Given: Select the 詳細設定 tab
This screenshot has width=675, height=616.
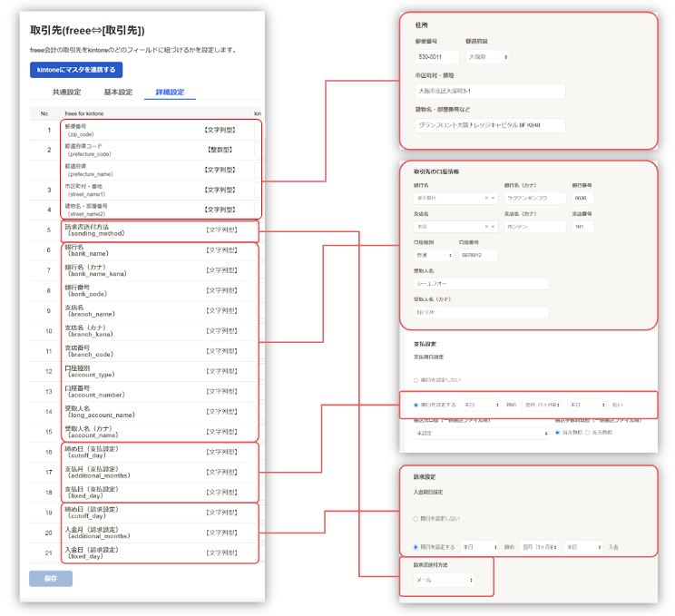Looking at the screenshot, I should tap(170, 93).
